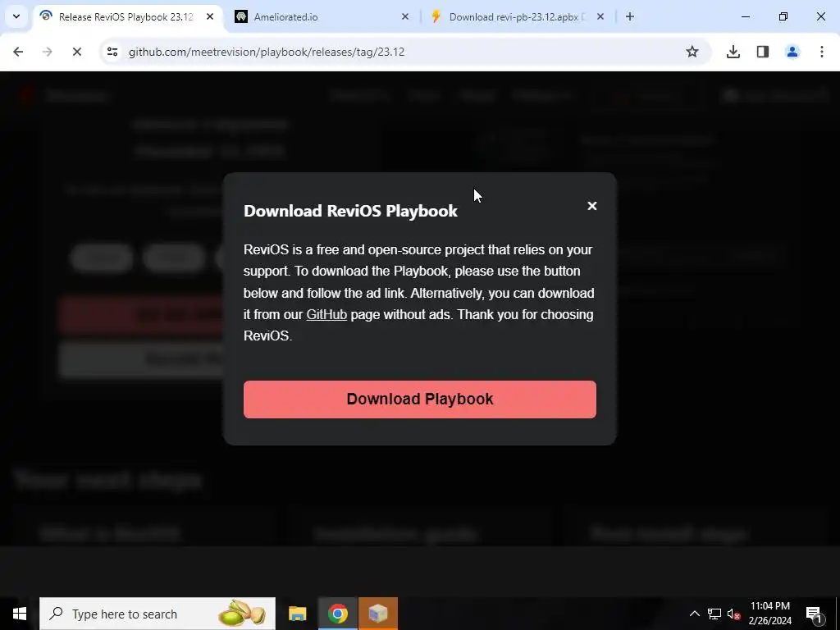
Task: Close the Download ReviOS Playbook dialog
Action: coord(591,206)
